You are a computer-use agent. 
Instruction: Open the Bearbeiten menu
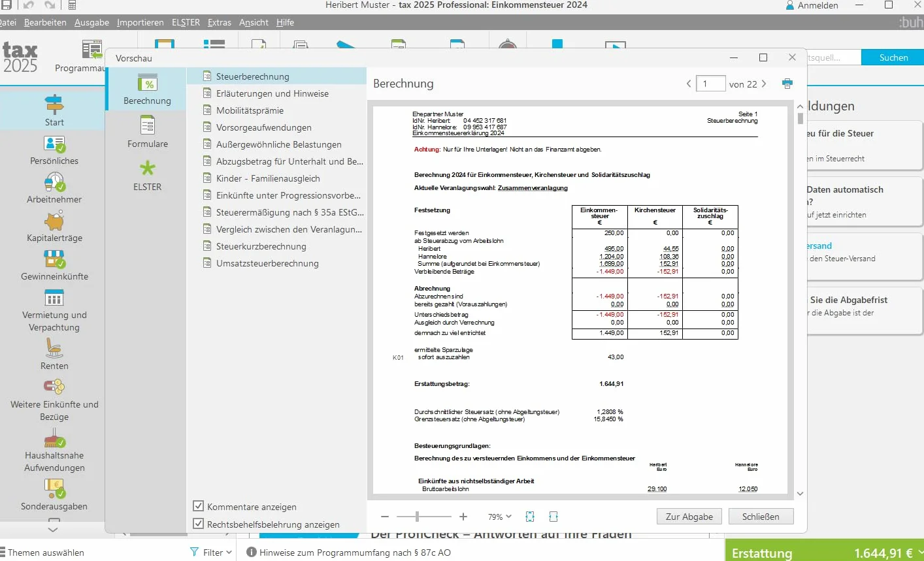[x=45, y=22]
